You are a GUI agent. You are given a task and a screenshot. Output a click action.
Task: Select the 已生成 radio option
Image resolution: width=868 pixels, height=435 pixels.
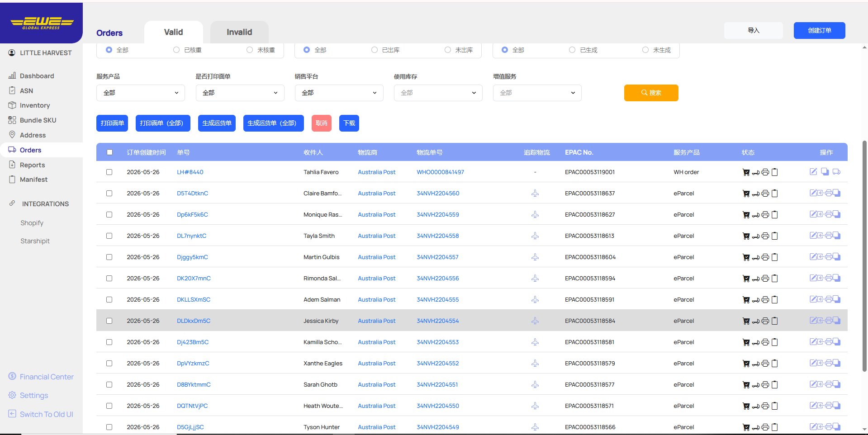(x=572, y=50)
